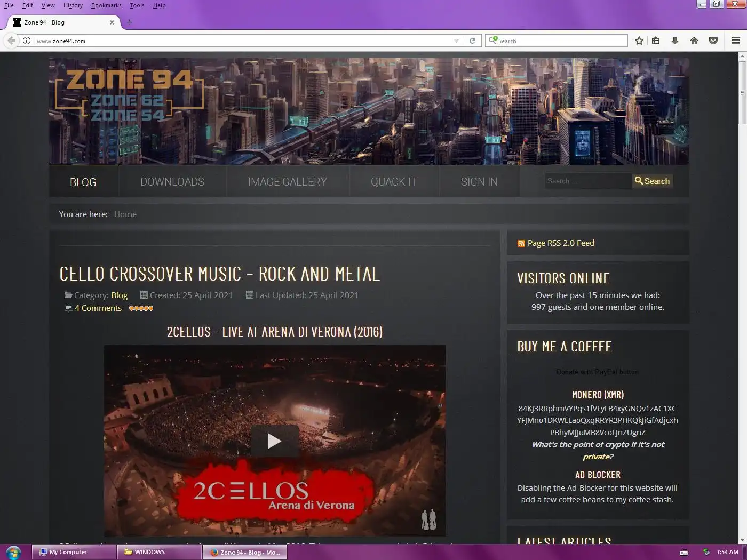Open a new tab with plus button
The width and height of the screenshot is (747, 560).
click(130, 22)
